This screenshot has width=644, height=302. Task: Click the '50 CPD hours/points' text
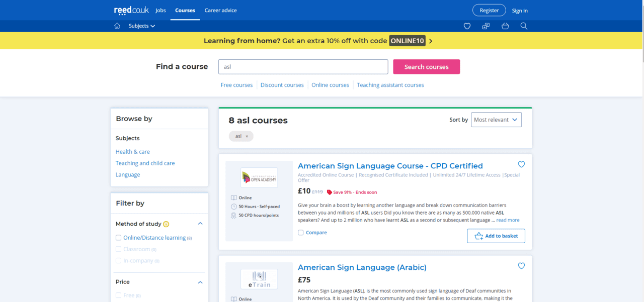pos(259,216)
